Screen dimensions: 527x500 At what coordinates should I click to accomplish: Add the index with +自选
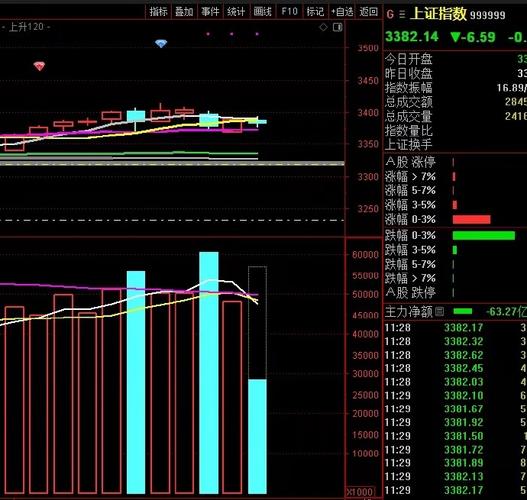342,12
